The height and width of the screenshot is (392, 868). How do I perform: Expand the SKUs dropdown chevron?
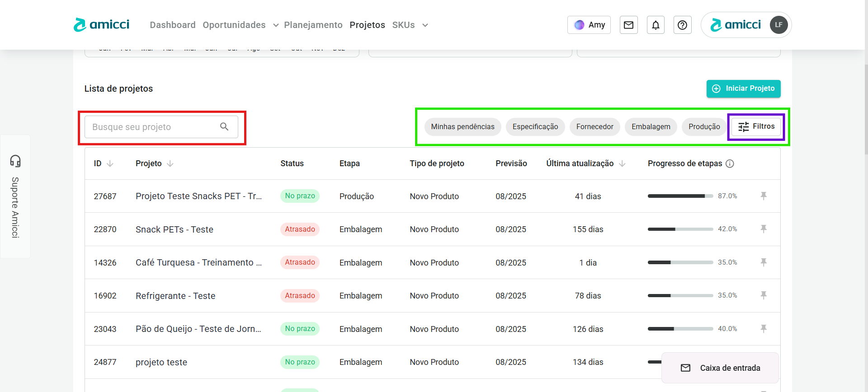coord(425,25)
